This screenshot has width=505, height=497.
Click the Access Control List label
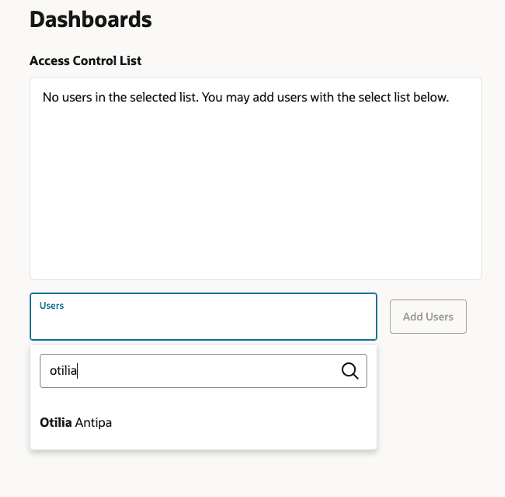click(86, 61)
